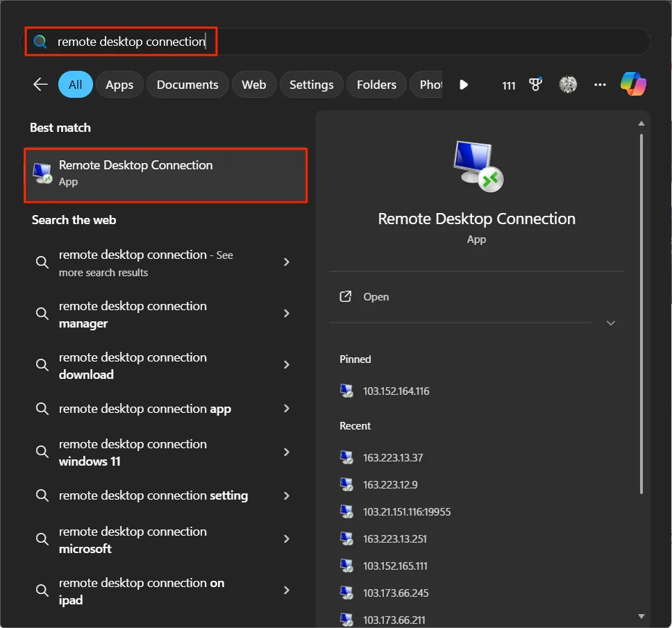Expand the 'connection windows 11' suggestion arrow
Image resolution: width=672 pixels, height=628 pixels.
coord(287,452)
